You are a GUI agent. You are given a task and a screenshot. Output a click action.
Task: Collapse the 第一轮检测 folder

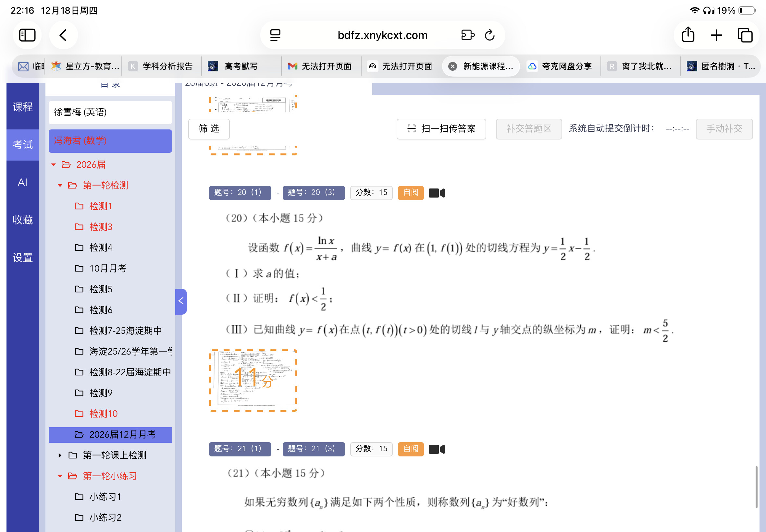pyautogui.click(x=60, y=186)
